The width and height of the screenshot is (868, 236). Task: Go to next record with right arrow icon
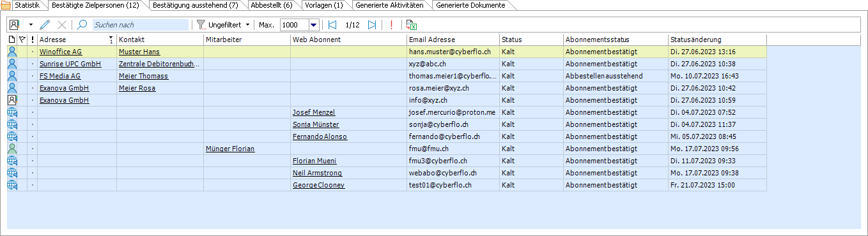tap(372, 25)
